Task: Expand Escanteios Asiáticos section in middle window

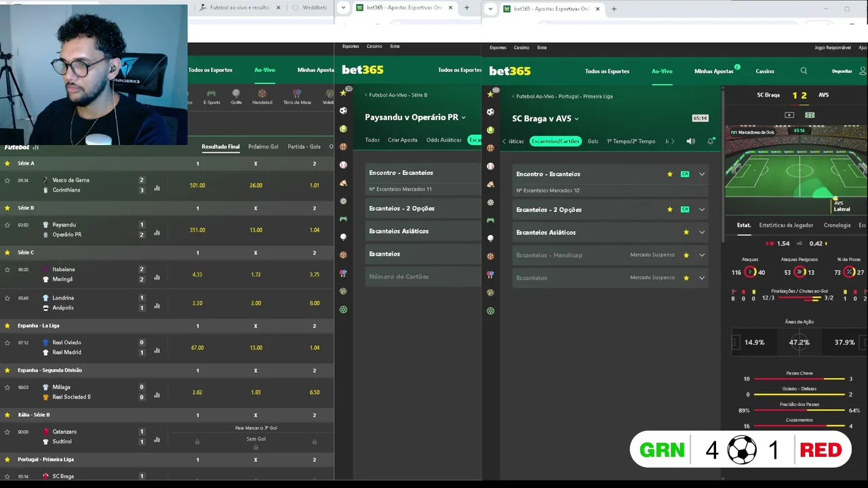Action: [422, 231]
